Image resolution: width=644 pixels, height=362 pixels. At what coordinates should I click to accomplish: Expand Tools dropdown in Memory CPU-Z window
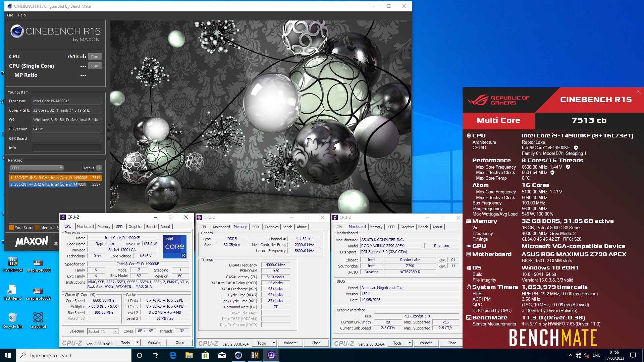(x=274, y=343)
